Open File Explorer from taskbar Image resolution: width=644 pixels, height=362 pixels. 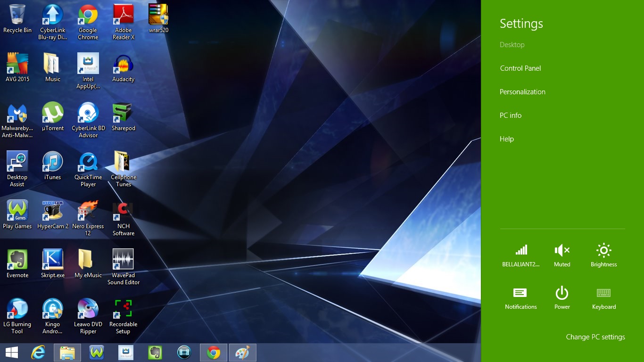tap(67, 353)
